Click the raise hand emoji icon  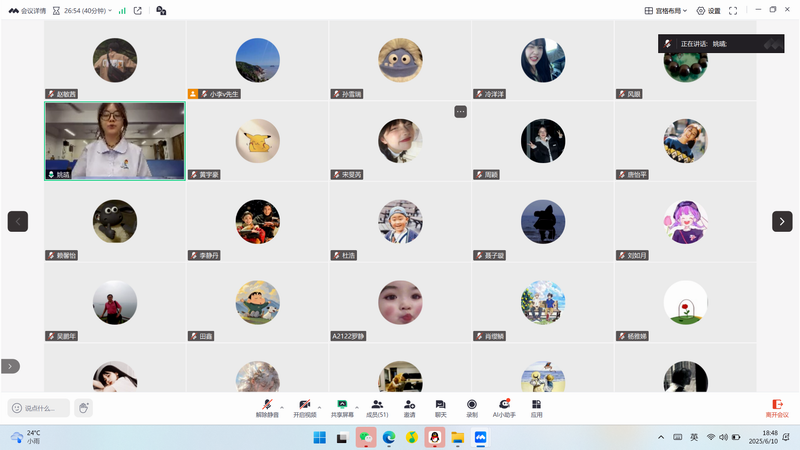click(84, 408)
